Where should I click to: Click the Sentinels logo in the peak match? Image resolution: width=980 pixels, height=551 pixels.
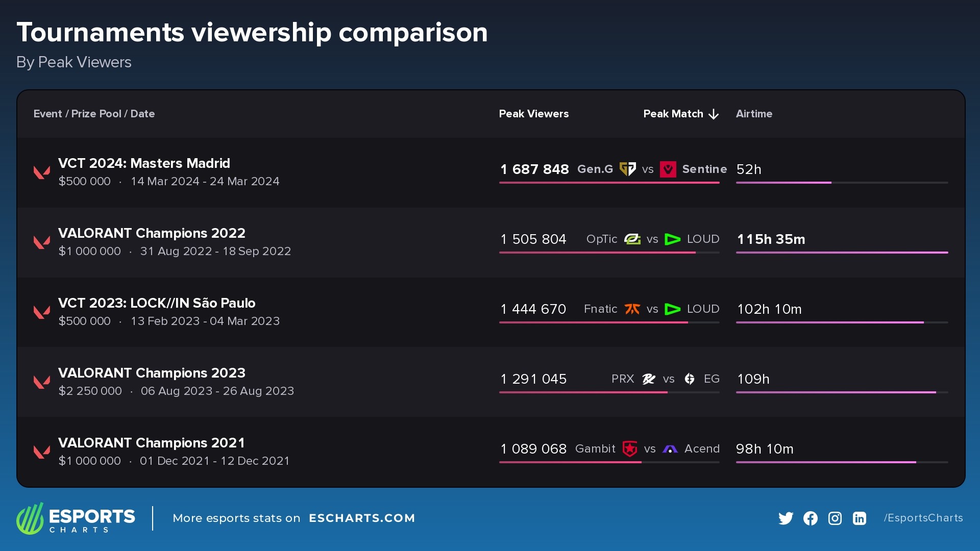[669, 169]
